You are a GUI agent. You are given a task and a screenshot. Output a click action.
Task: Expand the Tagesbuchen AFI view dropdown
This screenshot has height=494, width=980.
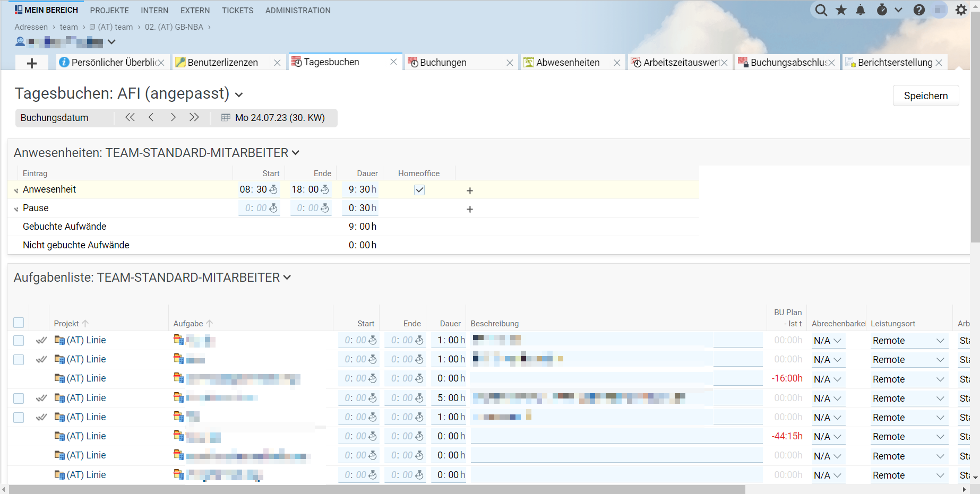[239, 95]
